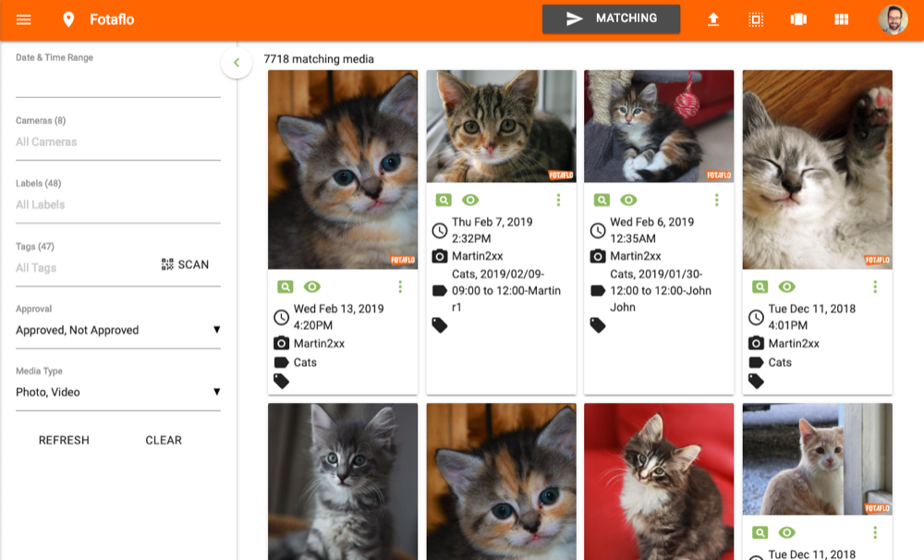The image size is (924, 560).
Task: Click '7718 matching media' count text
Action: tap(319, 59)
